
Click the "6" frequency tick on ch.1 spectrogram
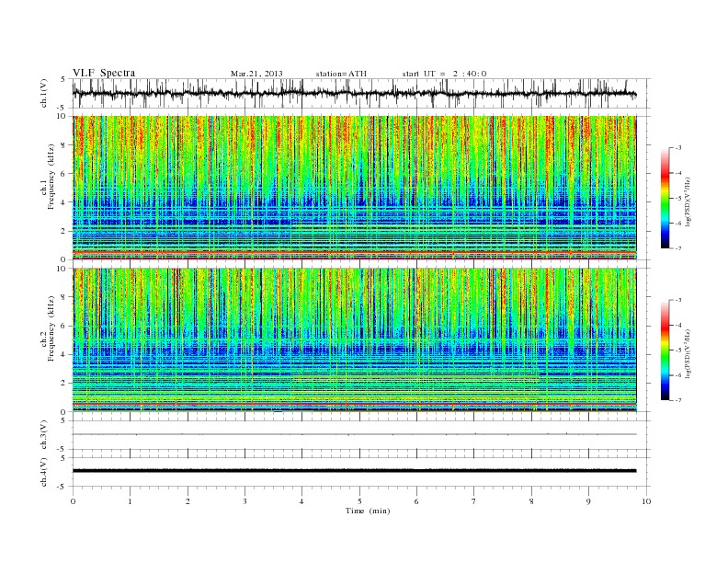[64, 174]
